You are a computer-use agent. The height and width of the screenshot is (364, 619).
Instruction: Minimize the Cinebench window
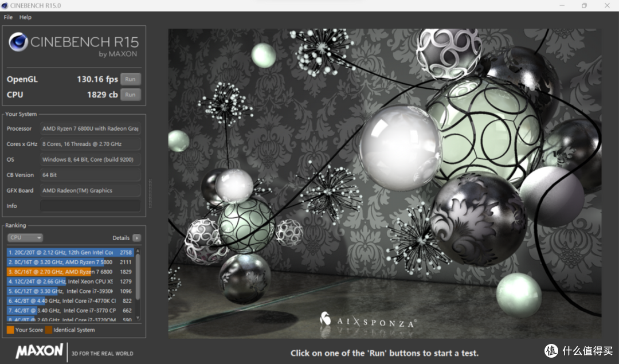(x=562, y=6)
